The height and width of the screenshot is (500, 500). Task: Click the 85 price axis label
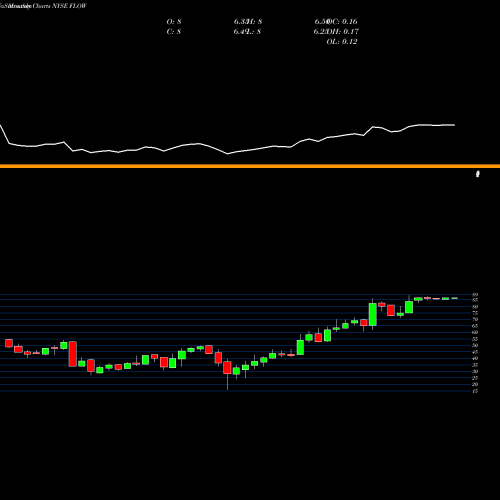(x=475, y=300)
